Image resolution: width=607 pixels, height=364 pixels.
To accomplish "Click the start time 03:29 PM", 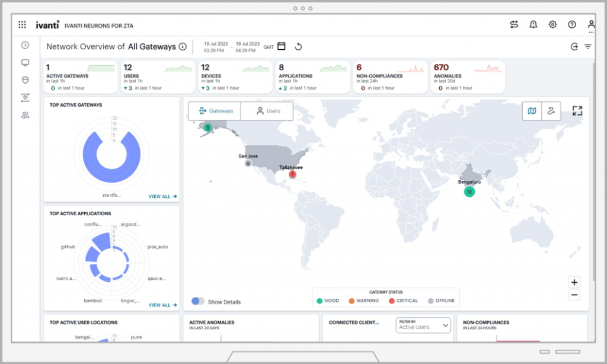I will click(x=213, y=51).
